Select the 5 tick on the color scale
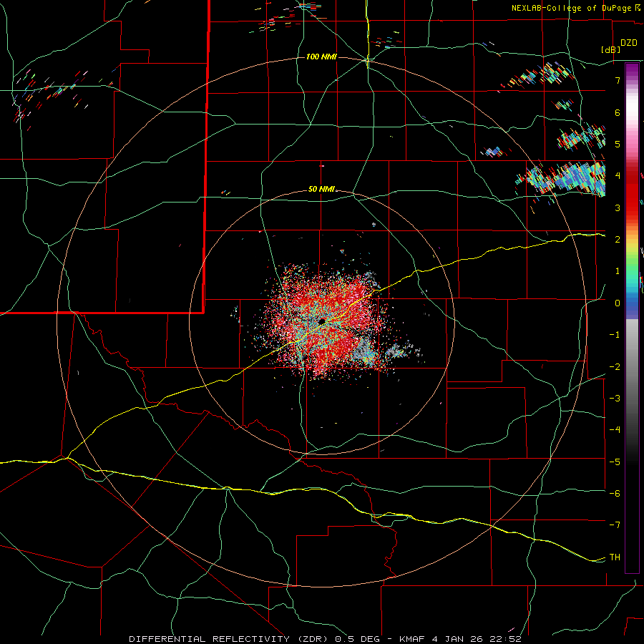 coord(618,144)
